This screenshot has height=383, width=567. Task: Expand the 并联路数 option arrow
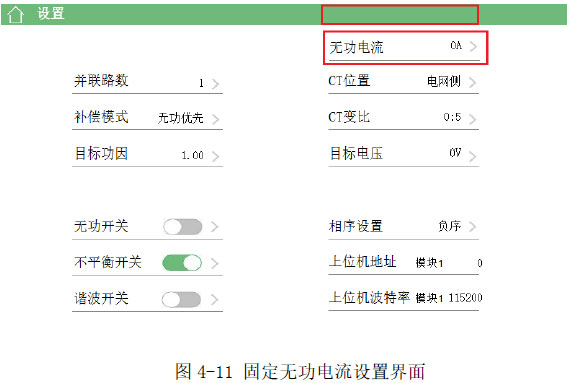tap(216, 84)
